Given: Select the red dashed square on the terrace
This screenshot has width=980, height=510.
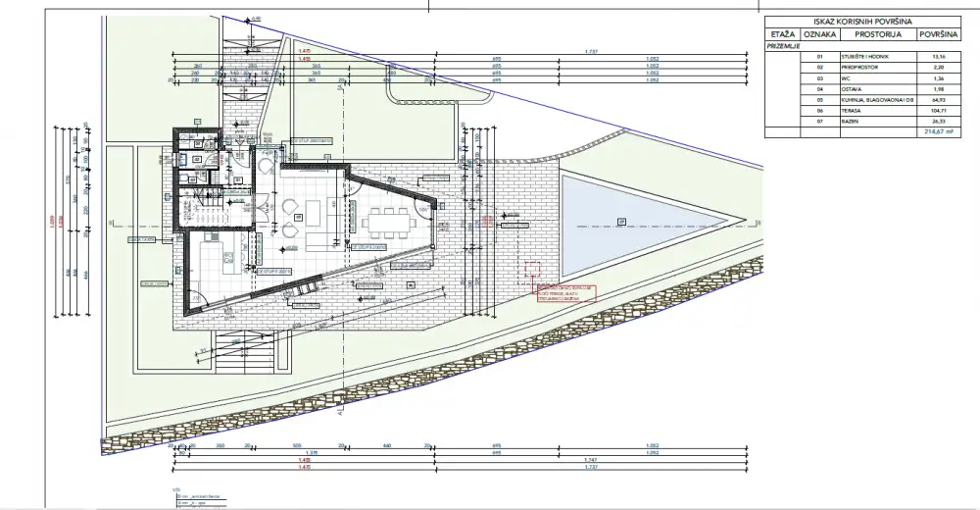Looking at the screenshot, I should [533, 271].
